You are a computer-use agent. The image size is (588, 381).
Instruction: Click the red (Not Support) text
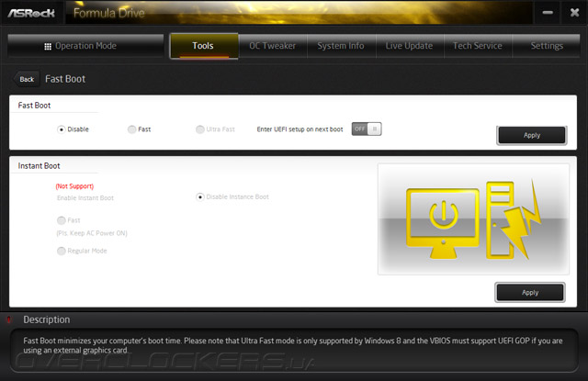[74, 186]
